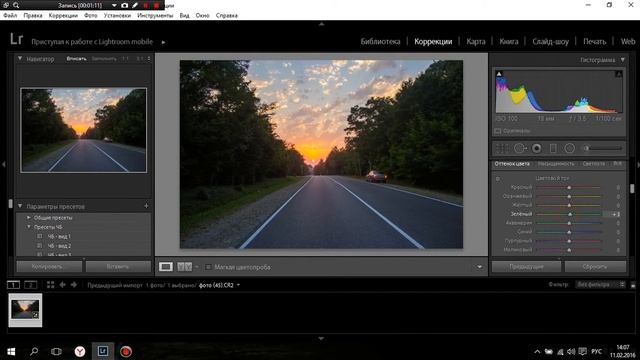
Task: Open the Насыщенность tab in HSL panel
Action: click(556, 164)
